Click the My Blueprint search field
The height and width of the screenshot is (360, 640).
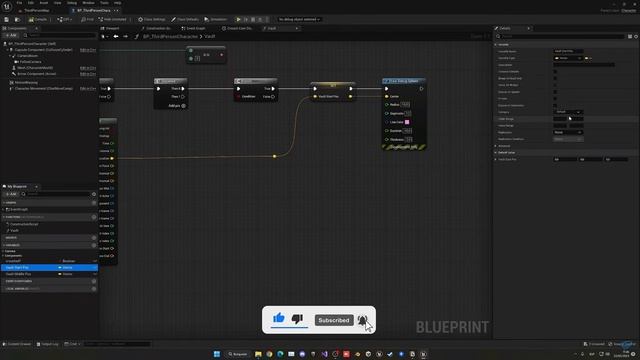coord(56,194)
